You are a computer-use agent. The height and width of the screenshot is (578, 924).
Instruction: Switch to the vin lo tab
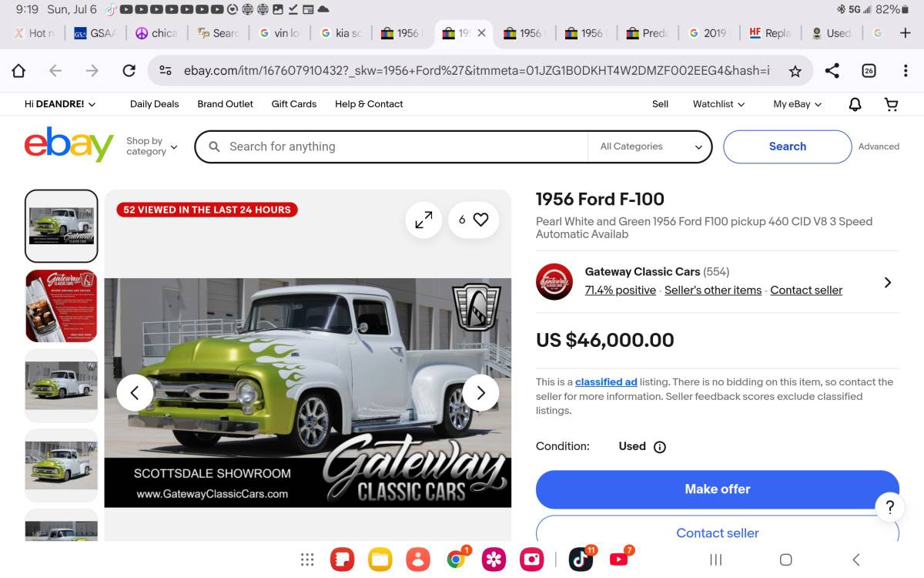[280, 33]
